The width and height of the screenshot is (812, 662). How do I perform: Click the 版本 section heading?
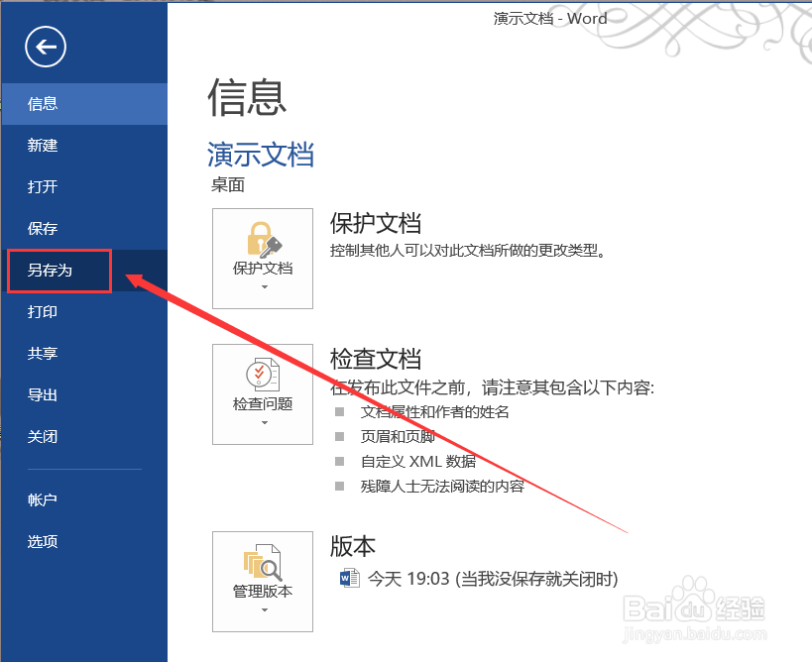coord(353,546)
